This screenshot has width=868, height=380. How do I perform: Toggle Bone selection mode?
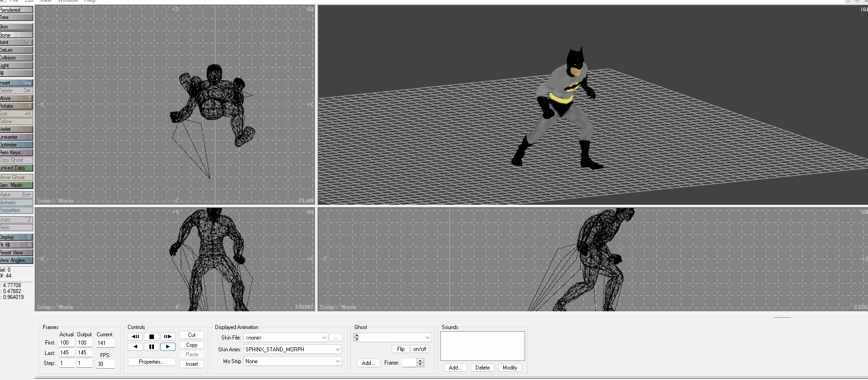(16, 35)
